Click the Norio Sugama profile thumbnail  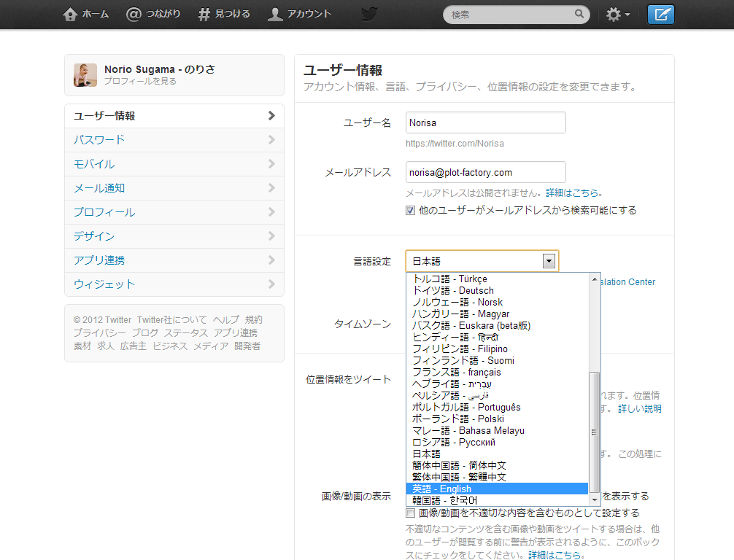(x=85, y=75)
